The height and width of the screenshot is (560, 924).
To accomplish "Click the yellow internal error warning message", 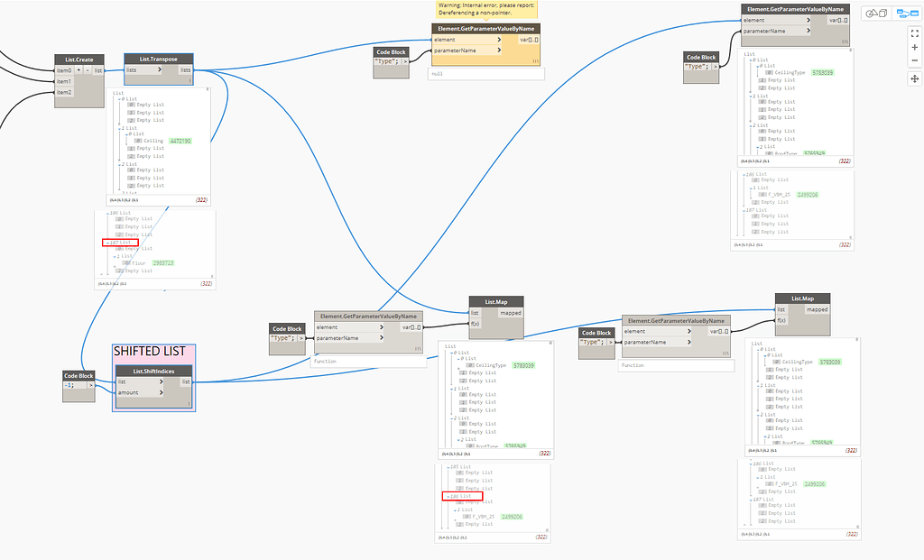I will click(486, 11).
